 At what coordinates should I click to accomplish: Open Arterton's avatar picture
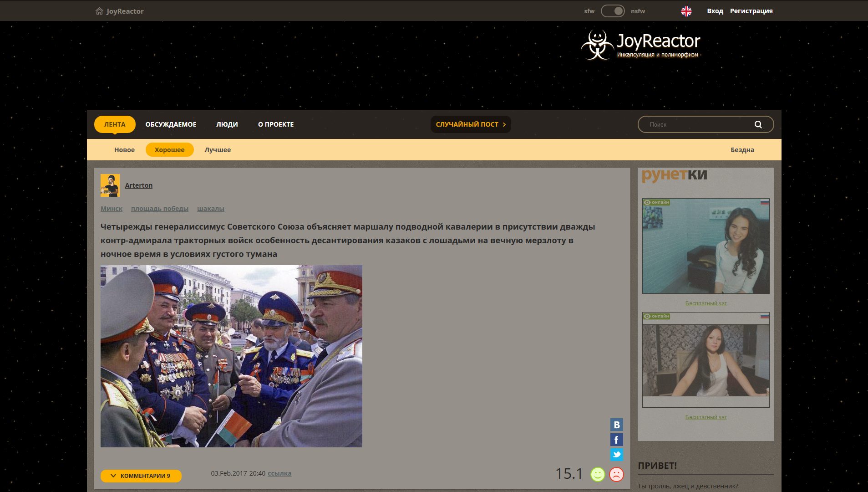pyautogui.click(x=110, y=185)
